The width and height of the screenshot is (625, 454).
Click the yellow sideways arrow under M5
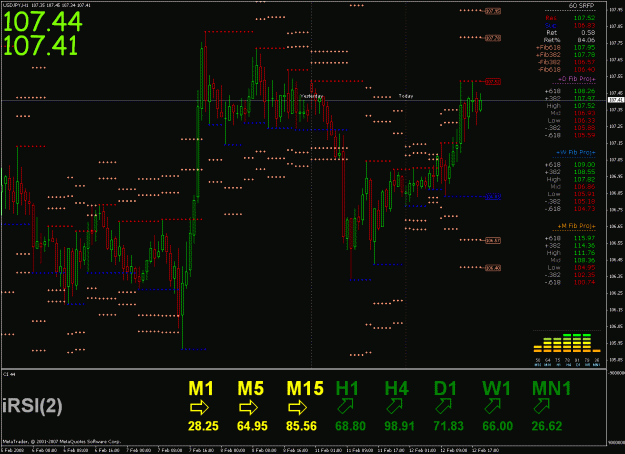[248, 407]
